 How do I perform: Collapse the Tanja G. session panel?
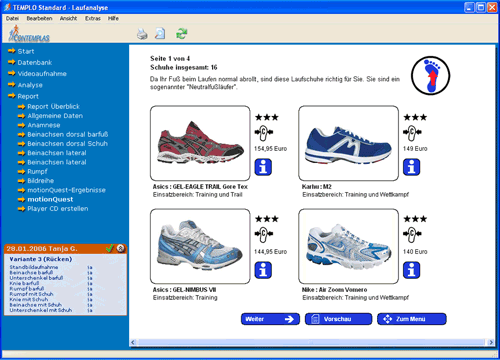[x=121, y=248]
